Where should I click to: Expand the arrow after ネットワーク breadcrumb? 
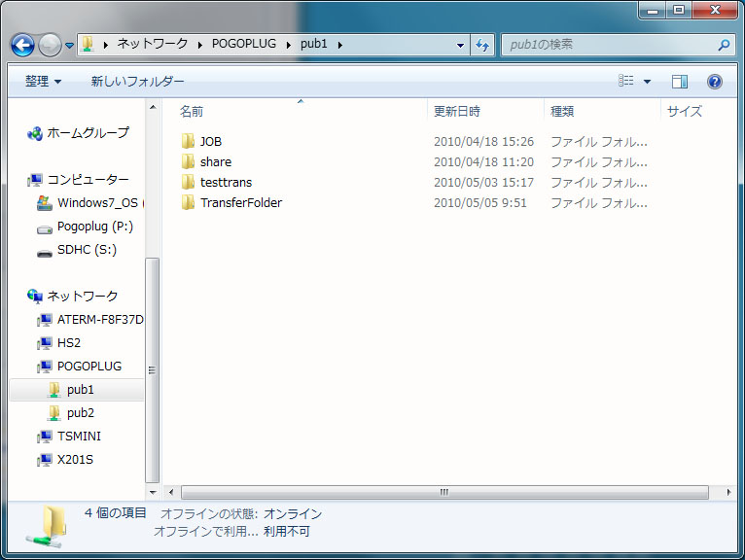[200, 45]
